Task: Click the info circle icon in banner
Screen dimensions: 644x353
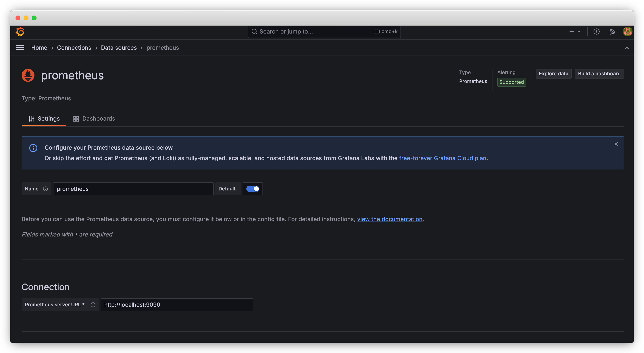Action: tap(33, 148)
